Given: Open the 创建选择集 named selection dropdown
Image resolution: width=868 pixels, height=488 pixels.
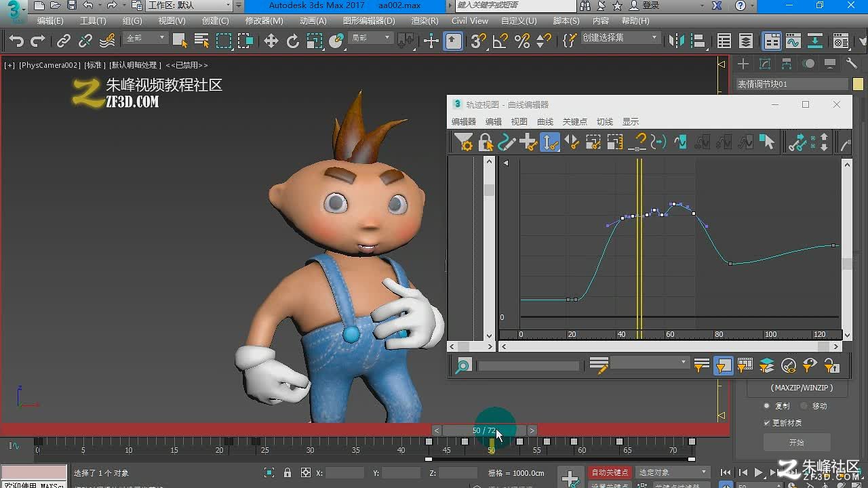Looking at the screenshot, I should 620,39.
